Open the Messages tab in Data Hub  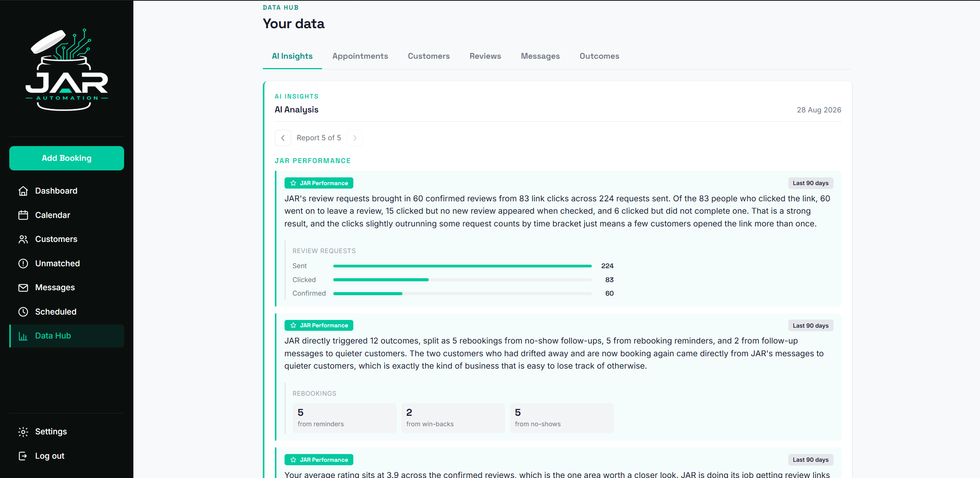click(x=540, y=56)
